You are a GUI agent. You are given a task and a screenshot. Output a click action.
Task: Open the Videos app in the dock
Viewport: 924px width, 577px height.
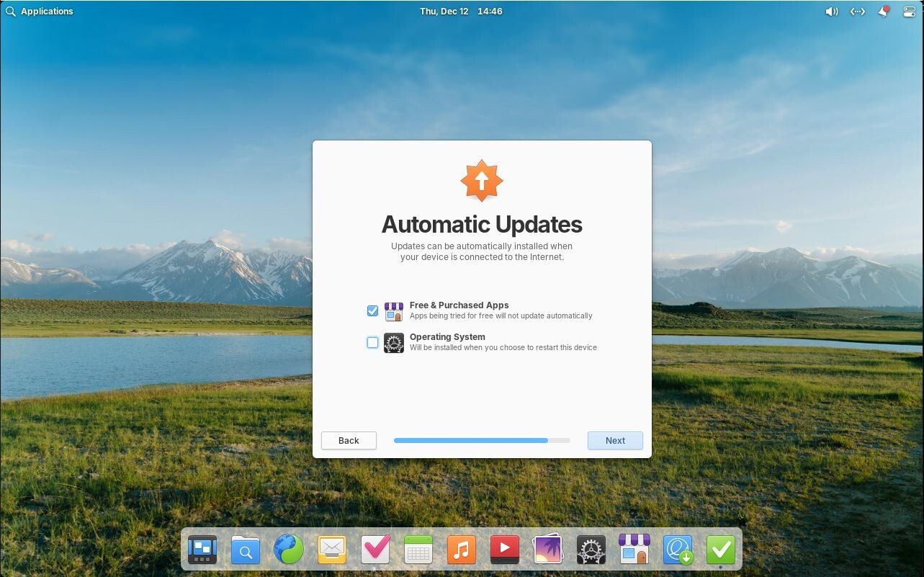coord(505,550)
